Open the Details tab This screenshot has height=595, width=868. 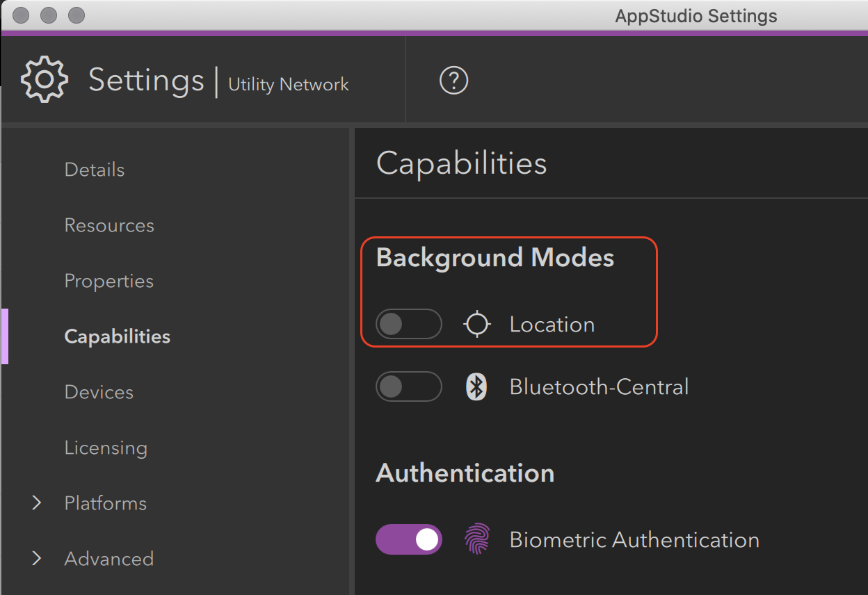pyautogui.click(x=95, y=170)
